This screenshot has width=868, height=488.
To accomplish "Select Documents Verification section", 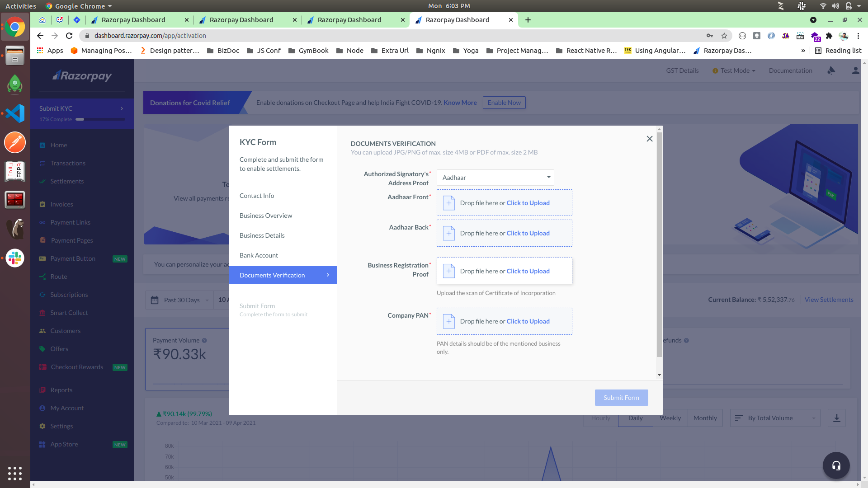I will point(283,275).
